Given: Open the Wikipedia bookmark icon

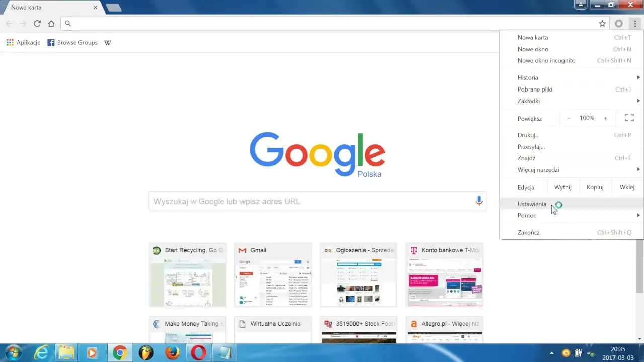Looking at the screenshot, I should 107,42.
